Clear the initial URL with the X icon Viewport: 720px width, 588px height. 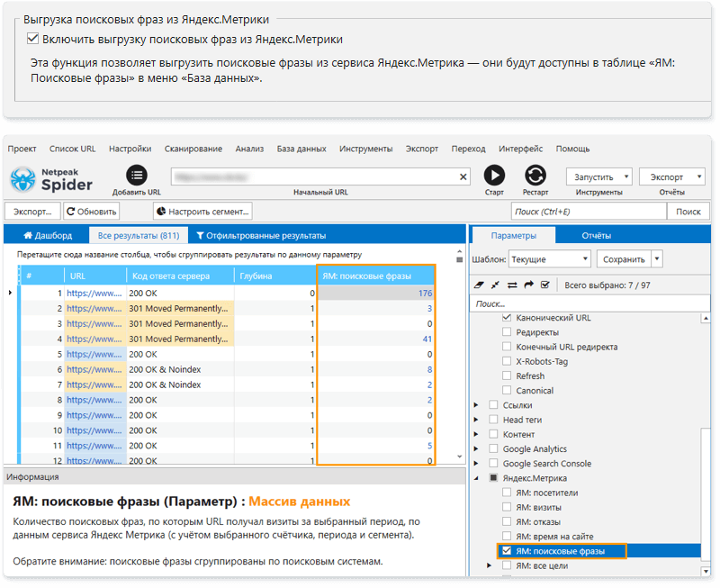(463, 176)
